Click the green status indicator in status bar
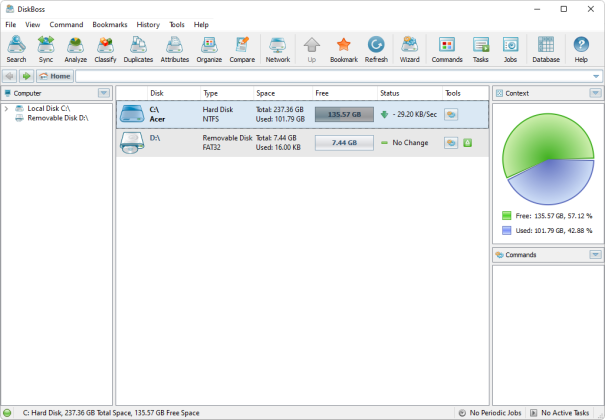Image resolution: width=605 pixels, height=420 pixels. click(7, 413)
